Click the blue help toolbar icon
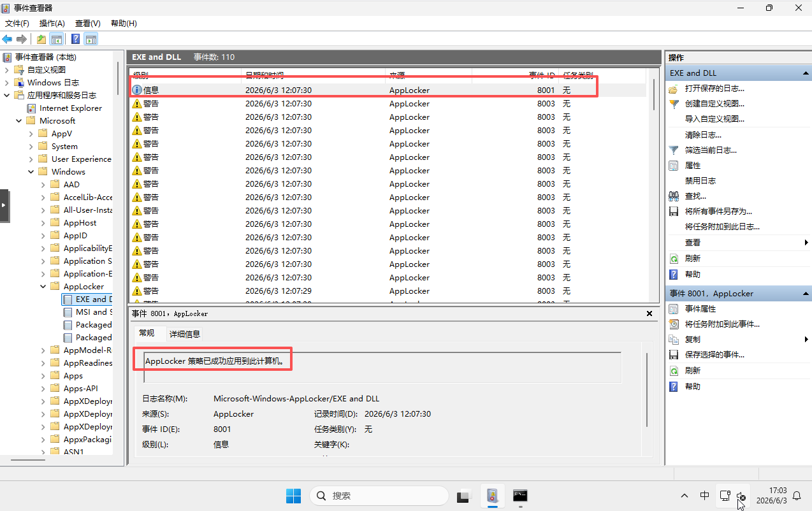The width and height of the screenshot is (812, 511). (76, 39)
